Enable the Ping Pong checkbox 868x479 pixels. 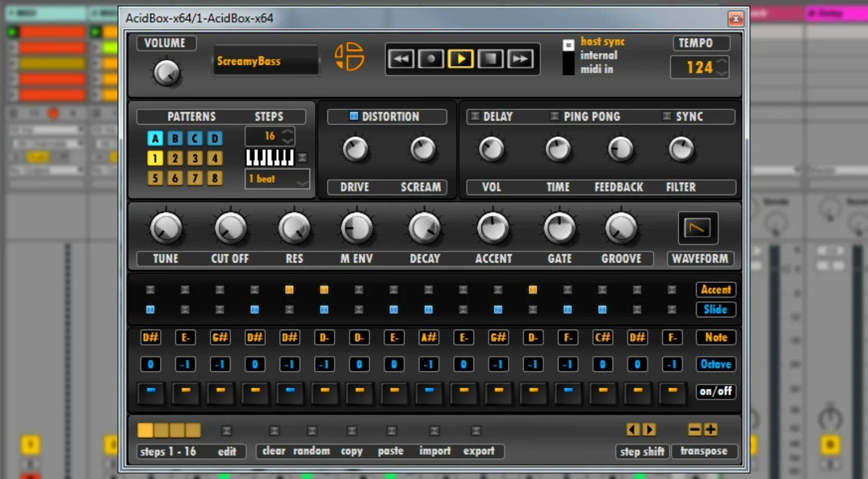555,116
